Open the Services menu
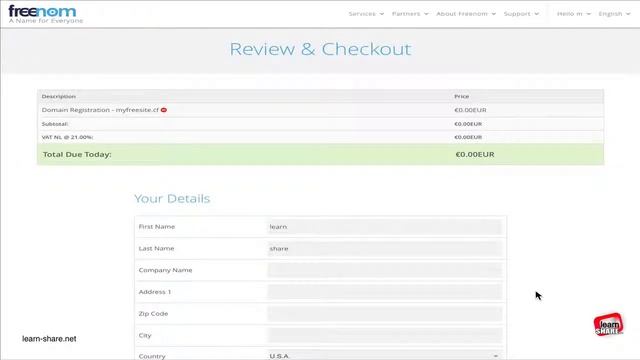The width and height of the screenshot is (640, 360). pyautogui.click(x=366, y=14)
